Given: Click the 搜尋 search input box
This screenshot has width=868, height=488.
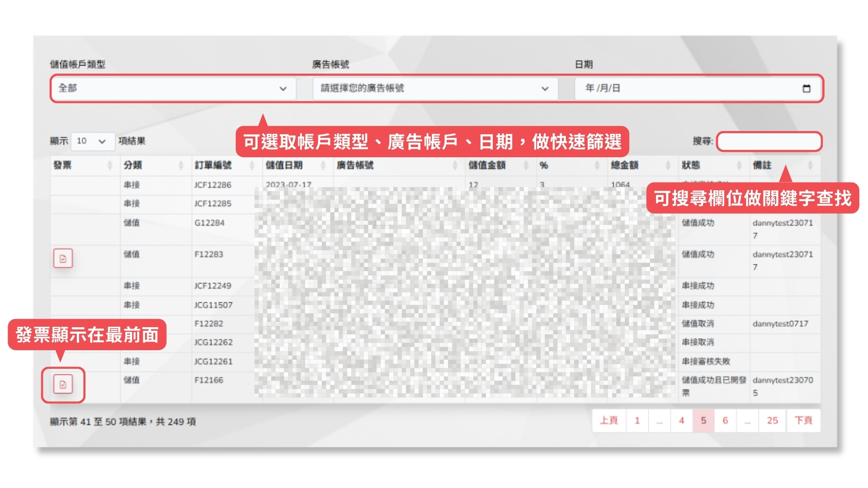Looking at the screenshot, I should 769,142.
